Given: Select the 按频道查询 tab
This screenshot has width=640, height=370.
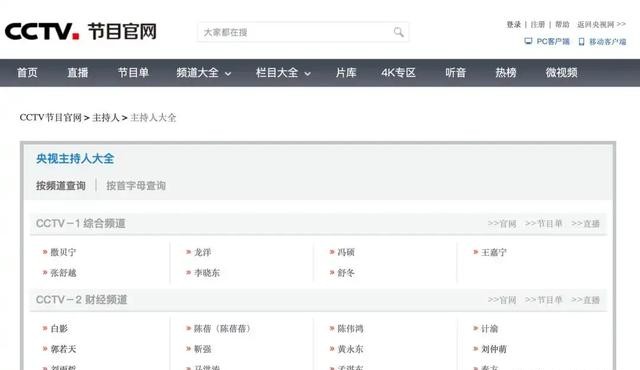Looking at the screenshot, I should coord(61,186).
